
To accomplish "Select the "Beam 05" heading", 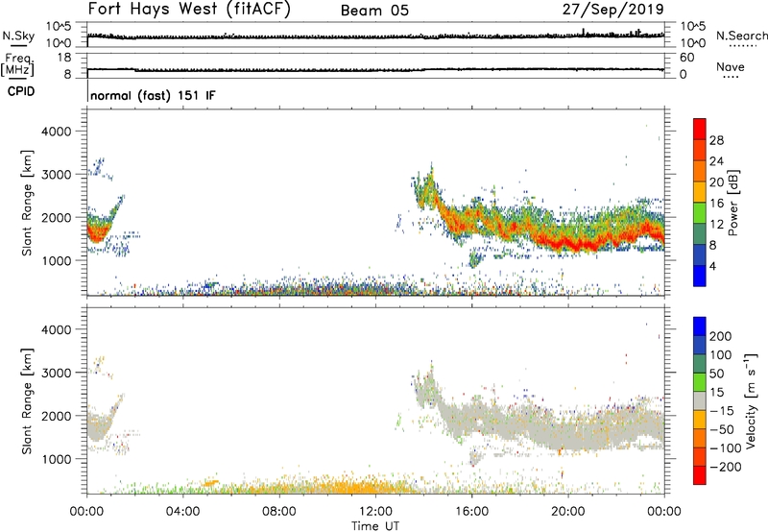I will coord(374,11).
